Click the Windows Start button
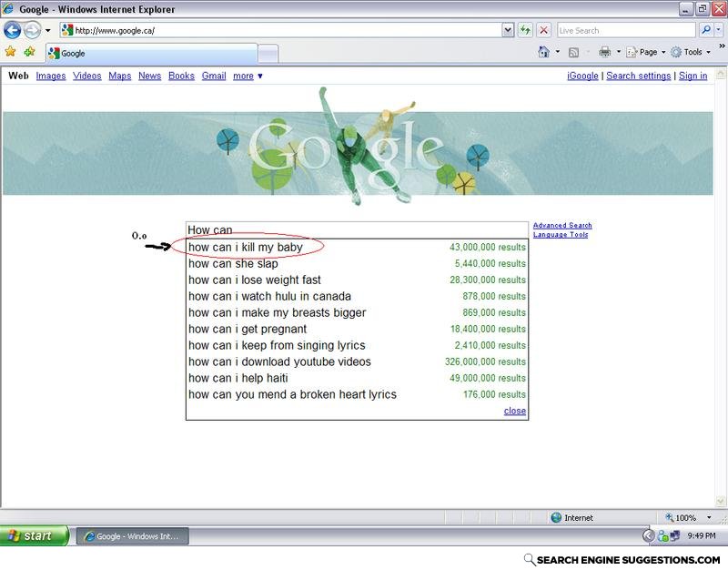Image resolution: width=728 pixels, height=570 pixels. click(34, 536)
